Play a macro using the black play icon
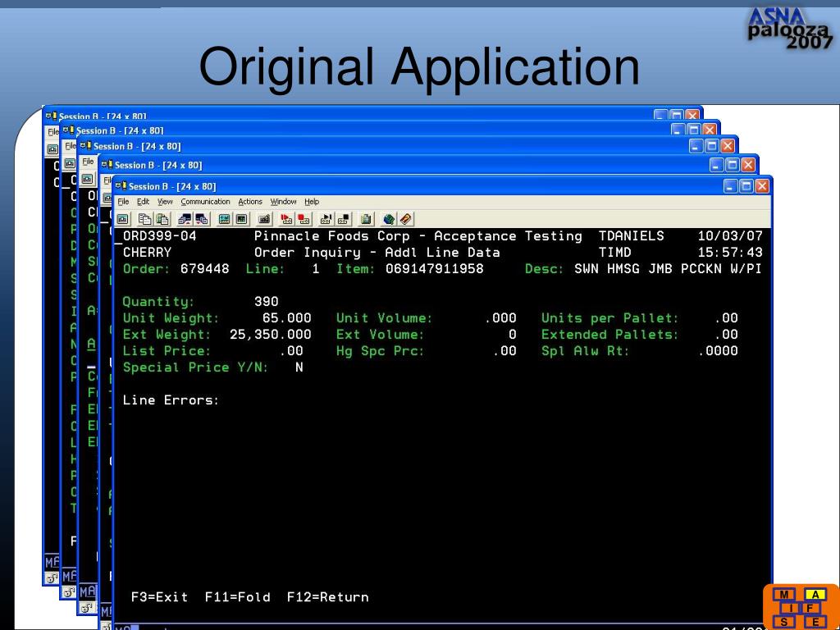This screenshot has width=840, height=630. pos(326,219)
